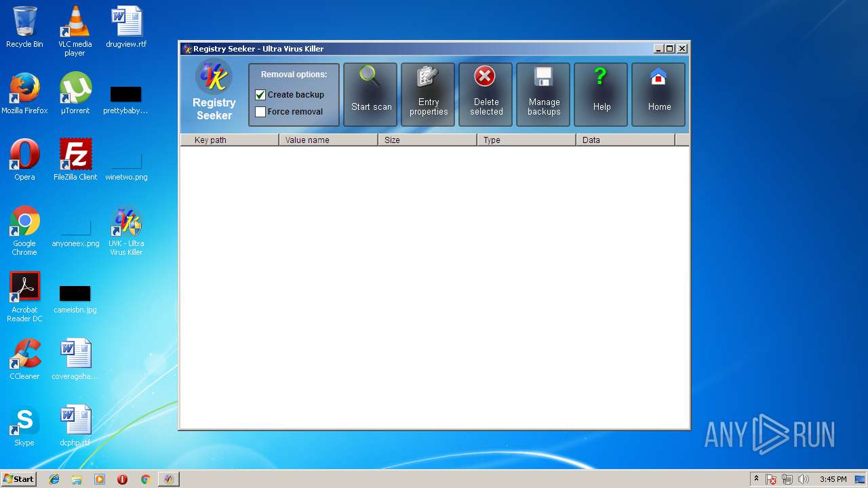This screenshot has height=488, width=868.
Task: Click the UVK taskbar button
Action: tap(169, 479)
